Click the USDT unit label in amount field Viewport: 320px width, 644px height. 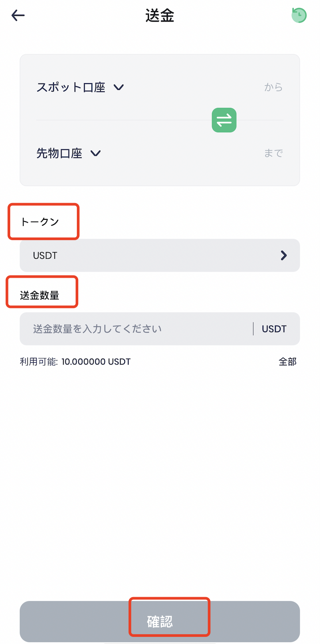[274, 329]
